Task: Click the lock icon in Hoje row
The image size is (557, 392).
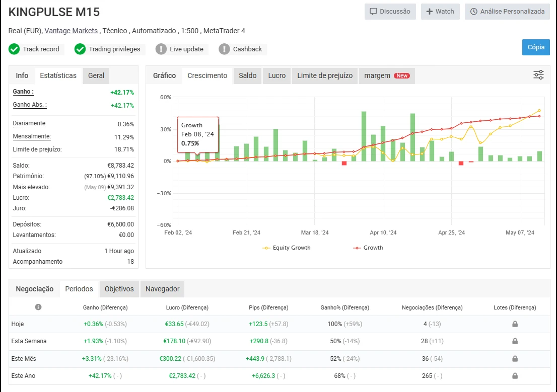Action: pos(515,324)
